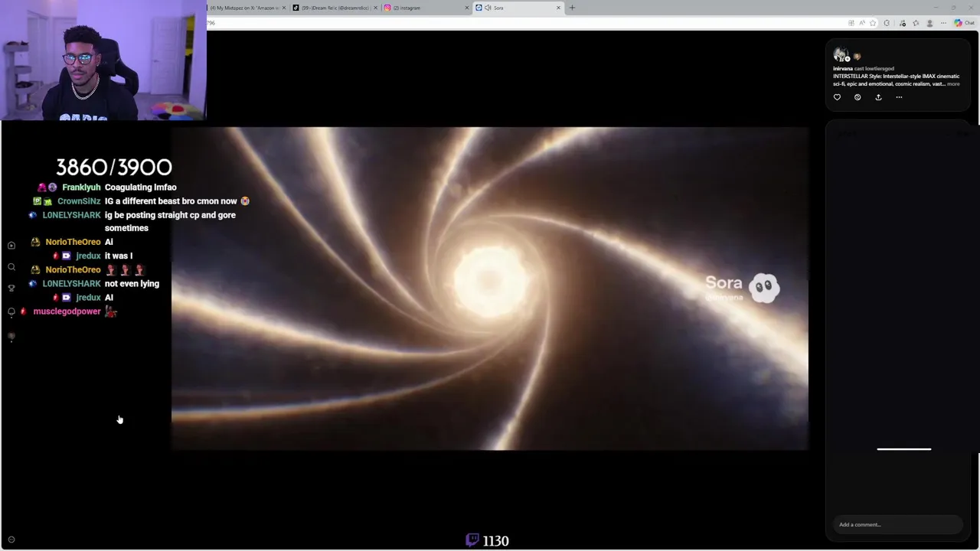Open the Sora sidebar home/explore icon
Screen dimensions: 980x551
coord(11,246)
